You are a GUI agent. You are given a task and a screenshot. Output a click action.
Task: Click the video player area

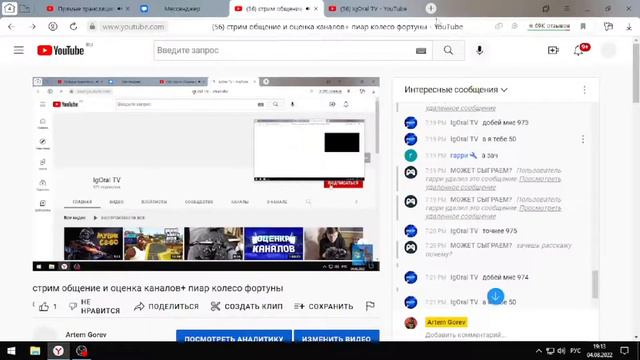pos(206,174)
